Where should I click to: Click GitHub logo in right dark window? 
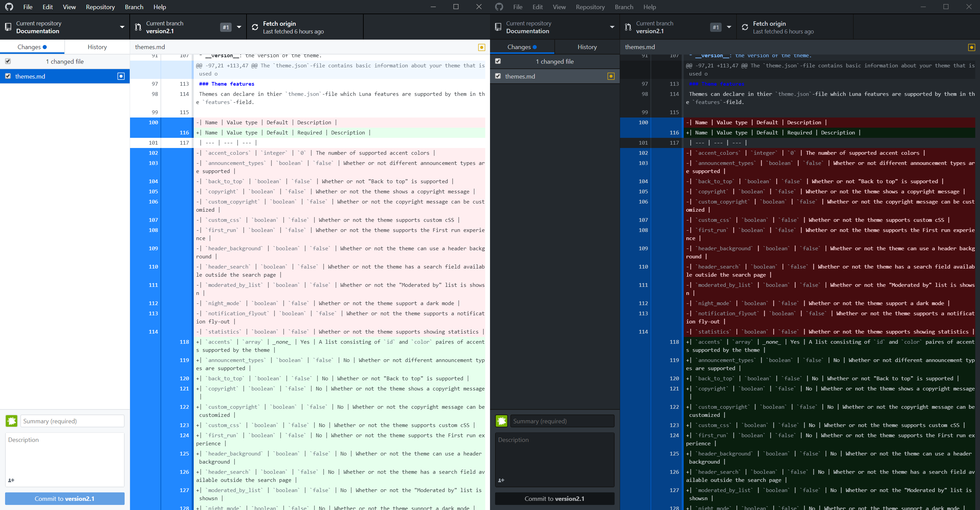499,7
